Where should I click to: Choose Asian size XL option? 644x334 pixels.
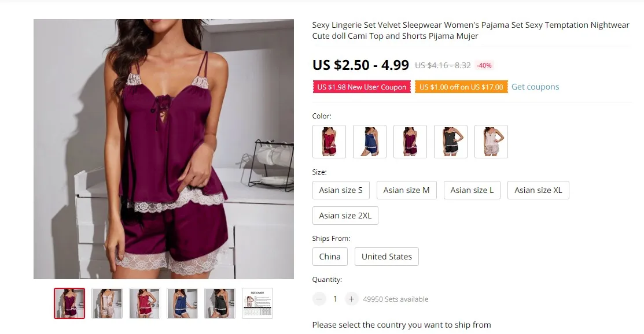tap(539, 190)
